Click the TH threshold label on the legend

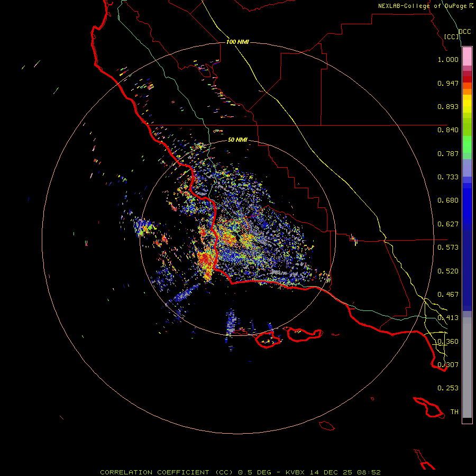(454, 412)
